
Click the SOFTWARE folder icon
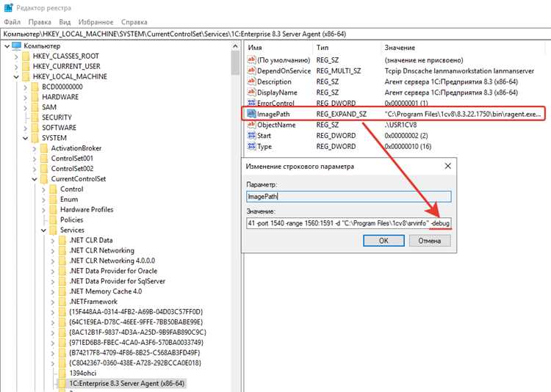pyautogui.click(x=35, y=128)
